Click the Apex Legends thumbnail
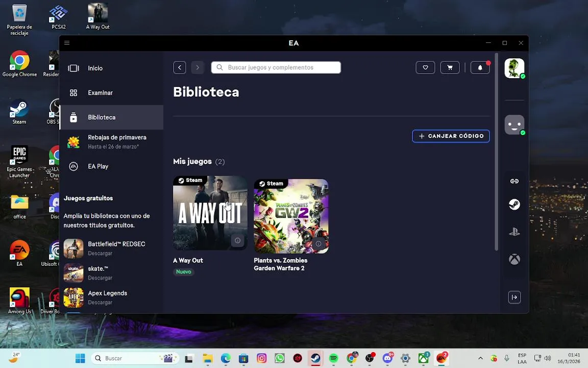588x368 pixels. (73, 297)
